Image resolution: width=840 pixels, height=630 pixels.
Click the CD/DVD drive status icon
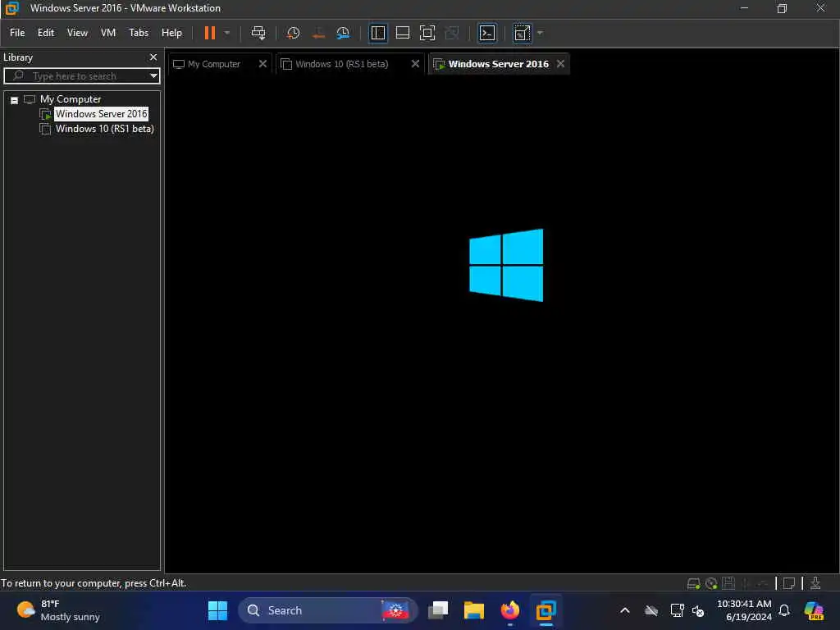point(711,583)
